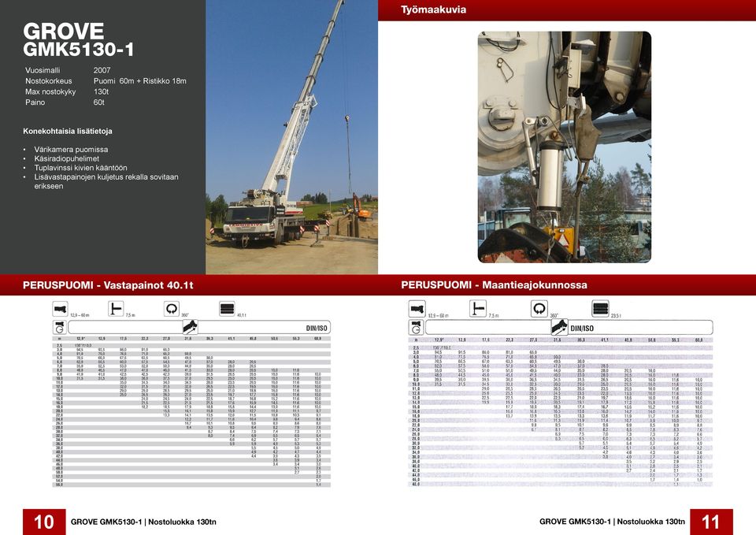The image size is (756, 535).
Task: Click the '12,9 – 60 m' label in the left table
Action: tap(80, 315)
